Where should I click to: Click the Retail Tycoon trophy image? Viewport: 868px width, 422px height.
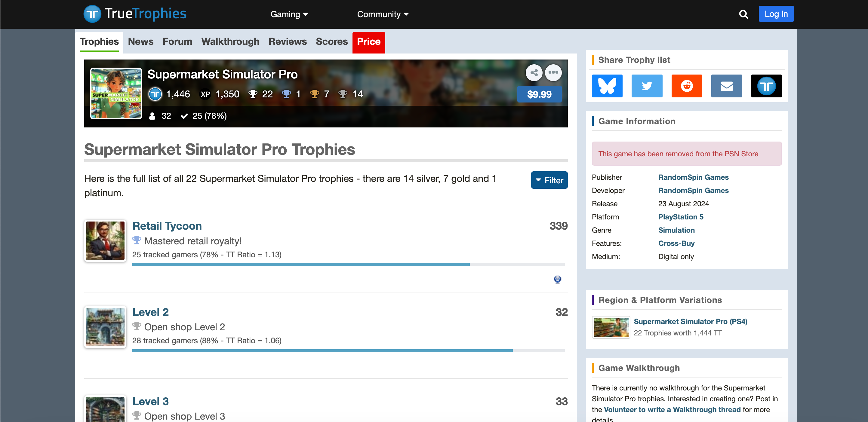[x=105, y=240]
